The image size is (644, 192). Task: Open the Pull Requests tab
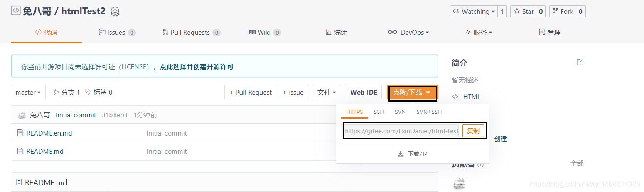click(x=191, y=32)
